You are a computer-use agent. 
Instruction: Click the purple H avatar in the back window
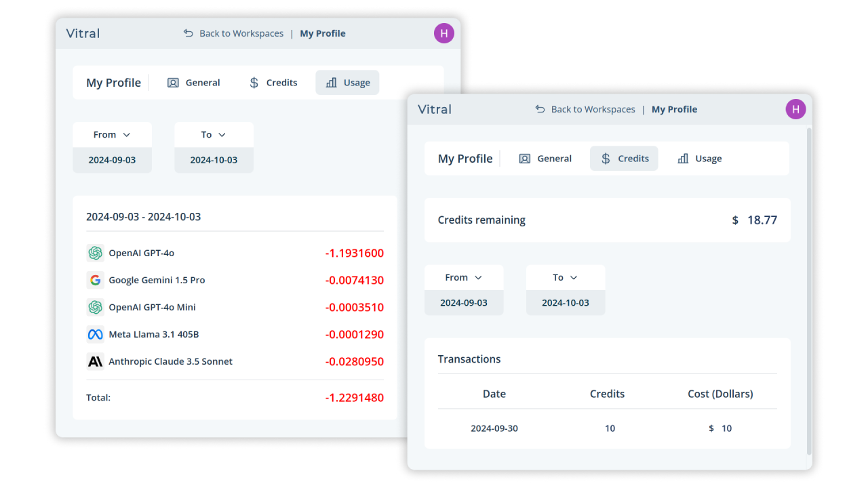tap(443, 33)
